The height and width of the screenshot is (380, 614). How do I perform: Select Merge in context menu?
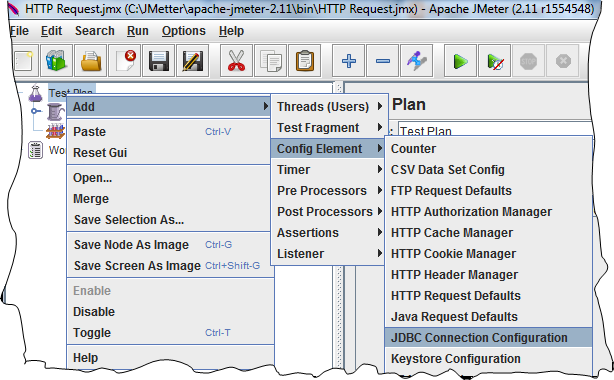tap(169, 199)
